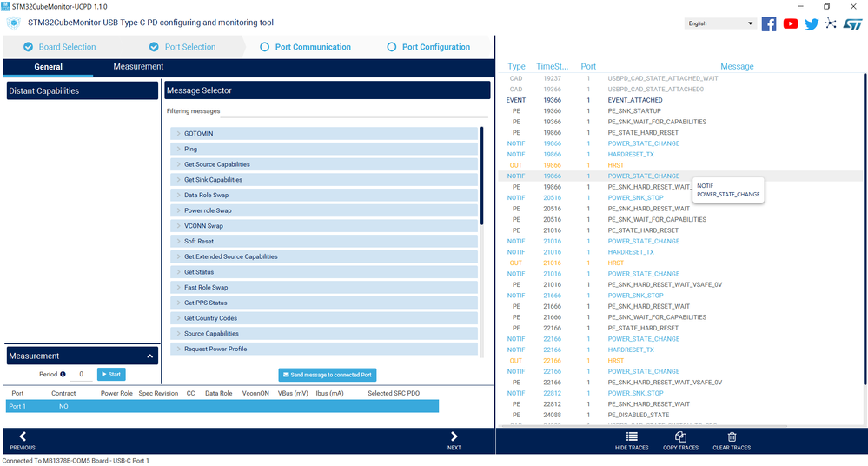Click the Copy Traces icon
Screen dimensions: 868x466
680,436
